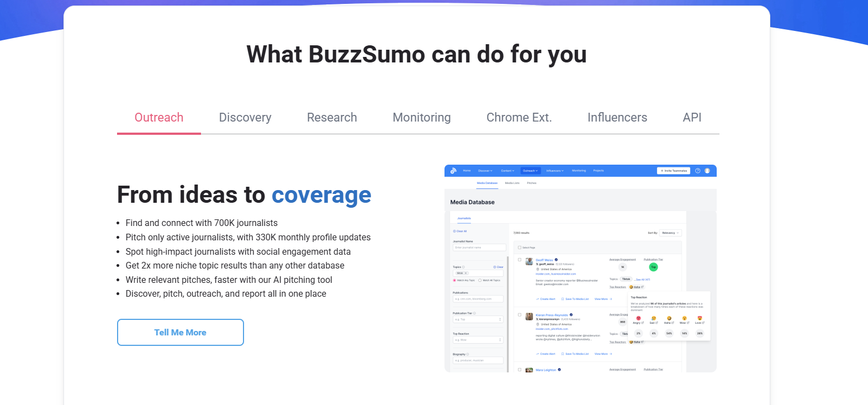Click Clear All filters link in preview
Screen dimensions: 868x405
tap(460, 231)
